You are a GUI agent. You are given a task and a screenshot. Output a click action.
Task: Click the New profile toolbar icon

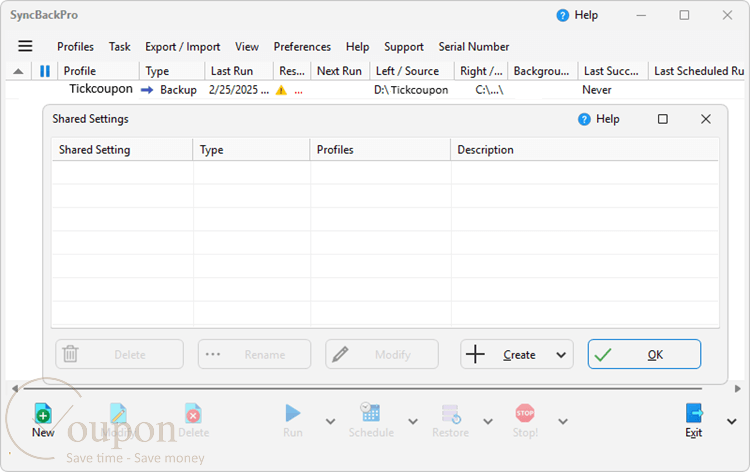[x=43, y=413]
